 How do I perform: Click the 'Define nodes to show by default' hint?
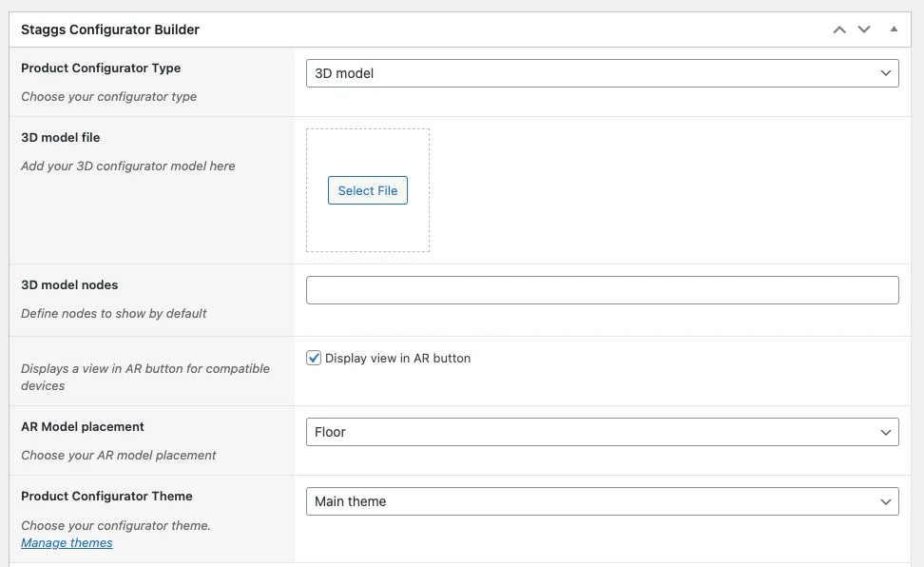tap(114, 314)
